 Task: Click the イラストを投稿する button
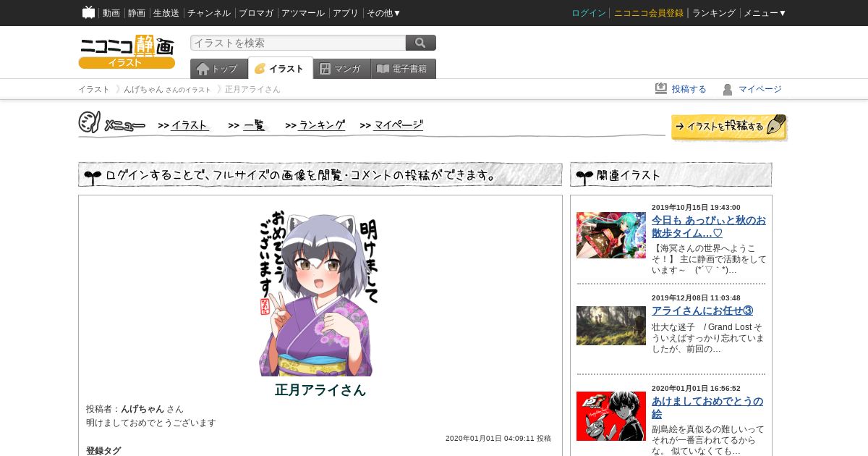[x=729, y=127]
